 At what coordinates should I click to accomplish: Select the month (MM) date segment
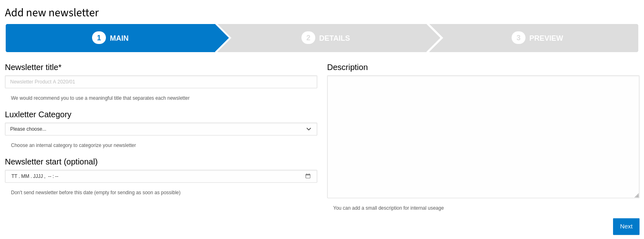25,176
